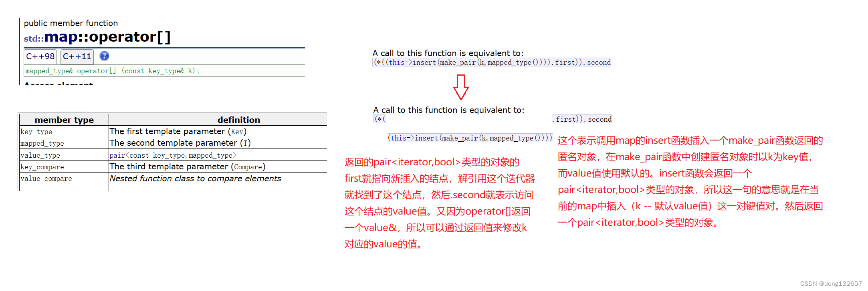This screenshot has height=291, width=868.
Task: Click the lower 'A call to this function' sentence
Action: (x=449, y=110)
